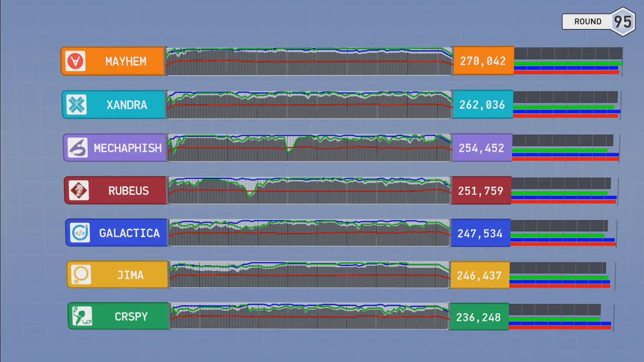Select the Mechaphish shark icon

coord(78,148)
